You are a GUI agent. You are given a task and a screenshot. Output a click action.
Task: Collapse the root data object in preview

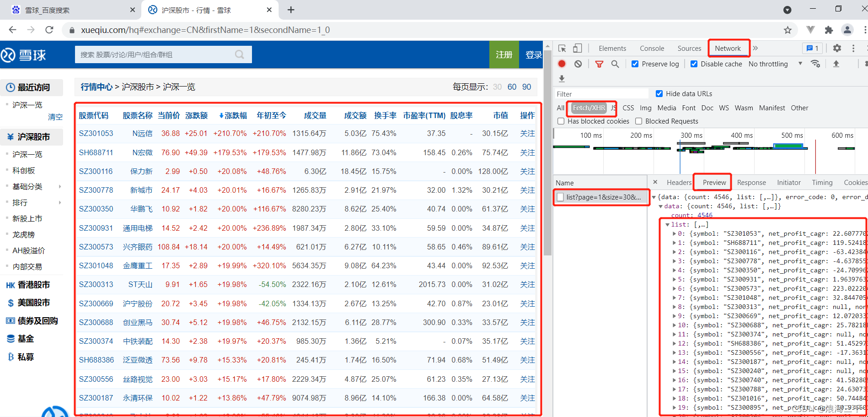(654, 197)
